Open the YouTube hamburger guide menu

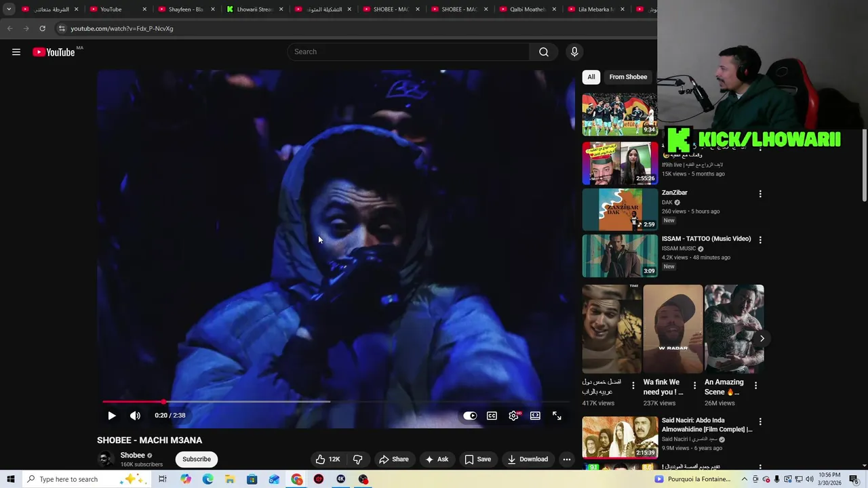[x=16, y=52]
